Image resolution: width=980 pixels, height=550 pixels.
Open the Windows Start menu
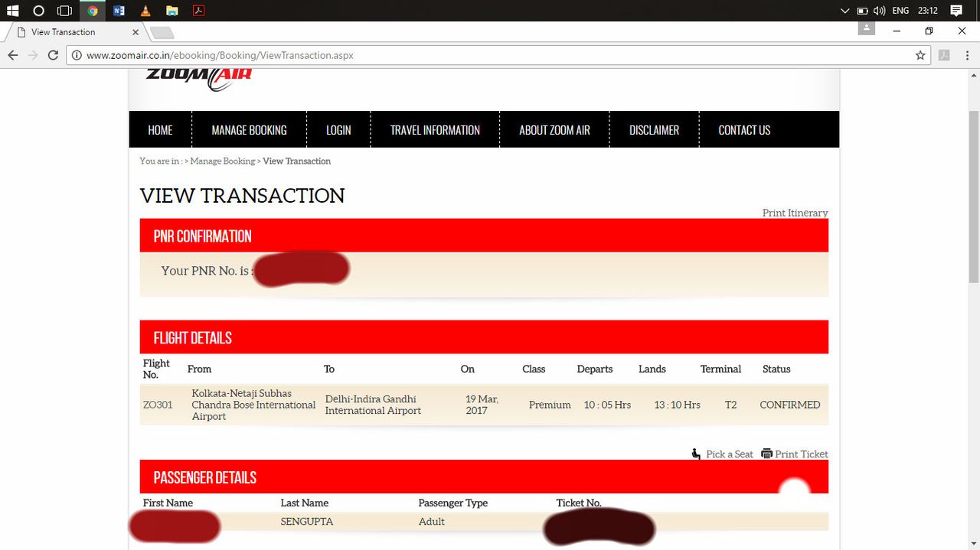click(12, 11)
